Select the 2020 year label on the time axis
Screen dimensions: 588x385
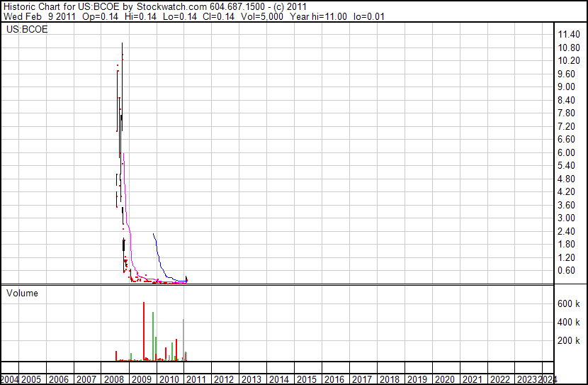click(445, 379)
